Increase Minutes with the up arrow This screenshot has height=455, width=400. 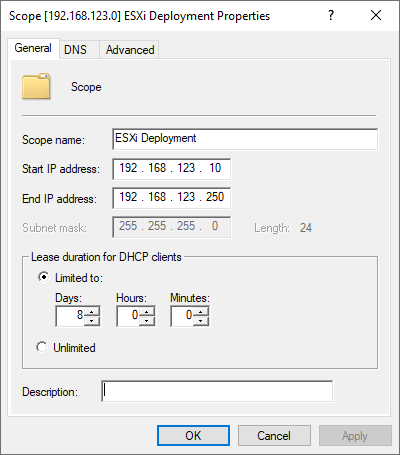pos(201,312)
